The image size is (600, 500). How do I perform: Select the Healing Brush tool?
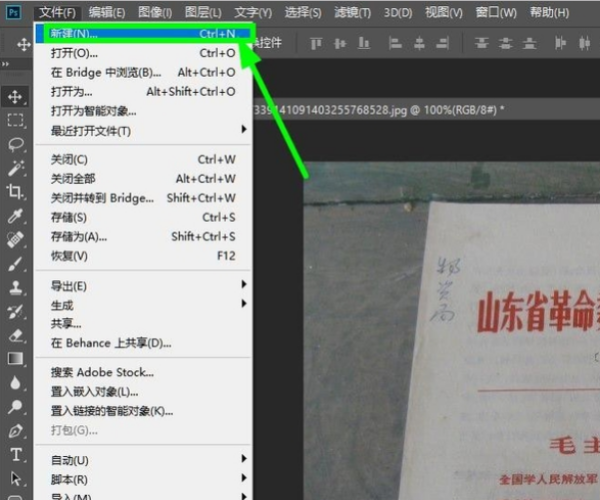15,240
